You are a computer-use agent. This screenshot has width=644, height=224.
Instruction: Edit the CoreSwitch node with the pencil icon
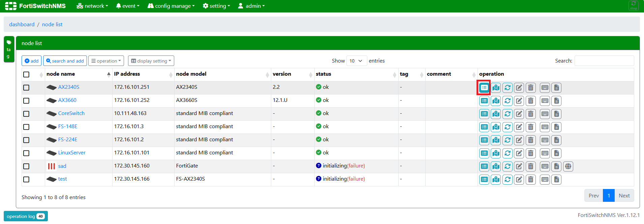[519, 114]
